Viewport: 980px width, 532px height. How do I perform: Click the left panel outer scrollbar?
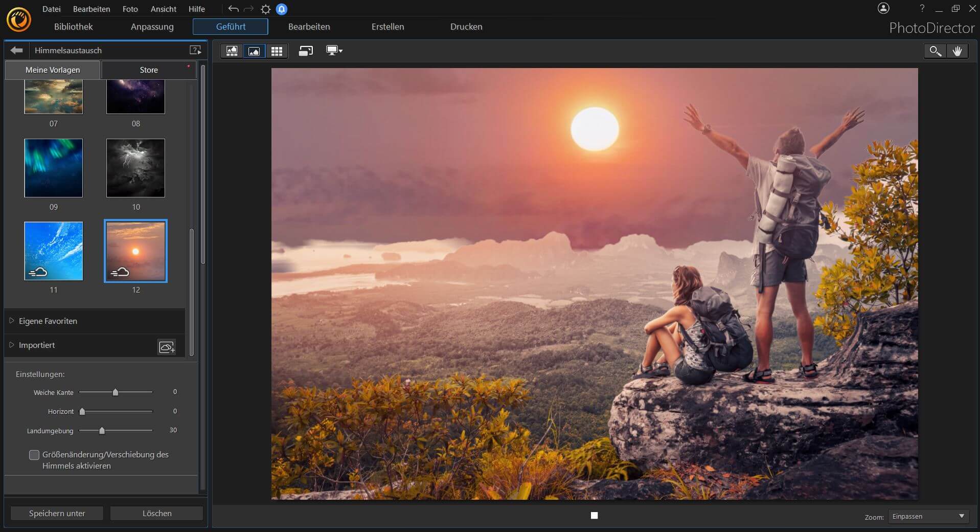click(x=203, y=164)
